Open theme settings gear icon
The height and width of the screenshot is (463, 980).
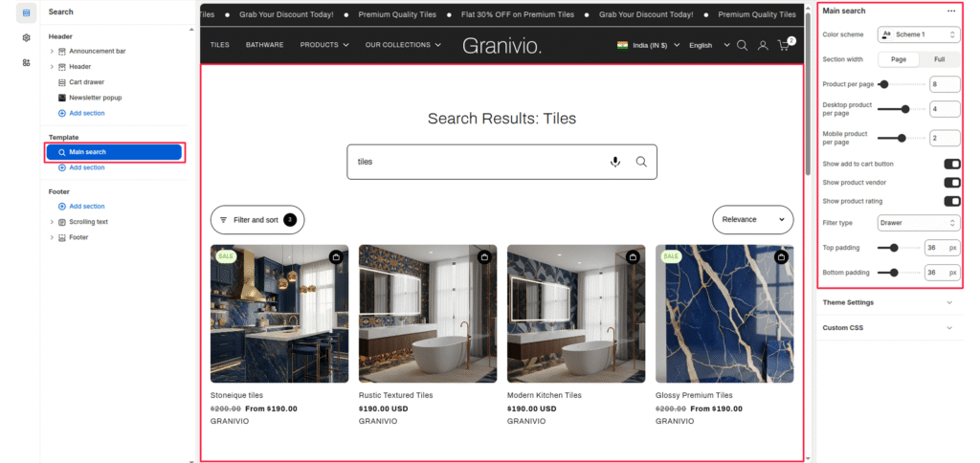(25, 37)
